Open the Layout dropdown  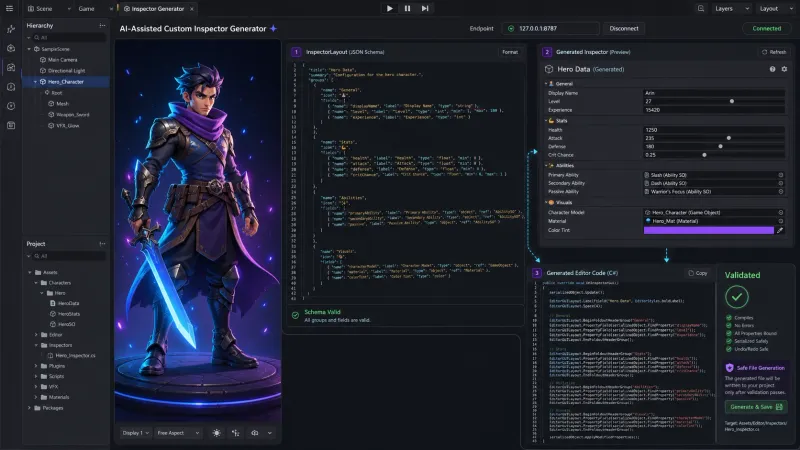pyautogui.click(x=777, y=9)
